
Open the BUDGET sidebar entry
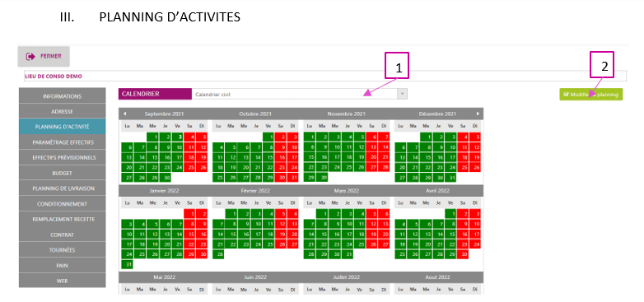coord(62,173)
